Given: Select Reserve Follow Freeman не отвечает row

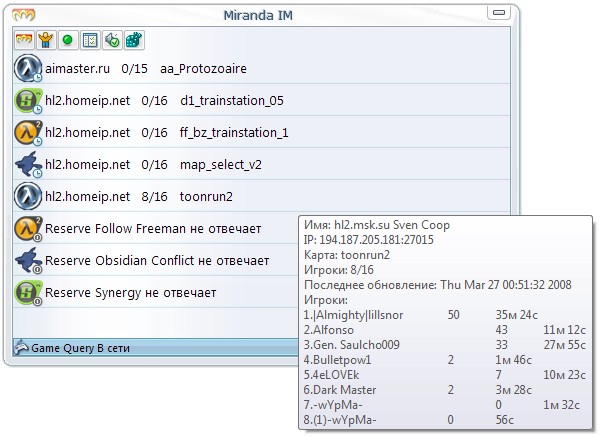Looking at the screenshot, I should tap(156, 228).
